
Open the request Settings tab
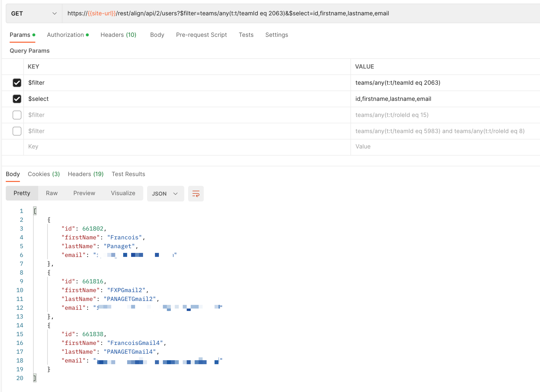(x=276, y=35)
